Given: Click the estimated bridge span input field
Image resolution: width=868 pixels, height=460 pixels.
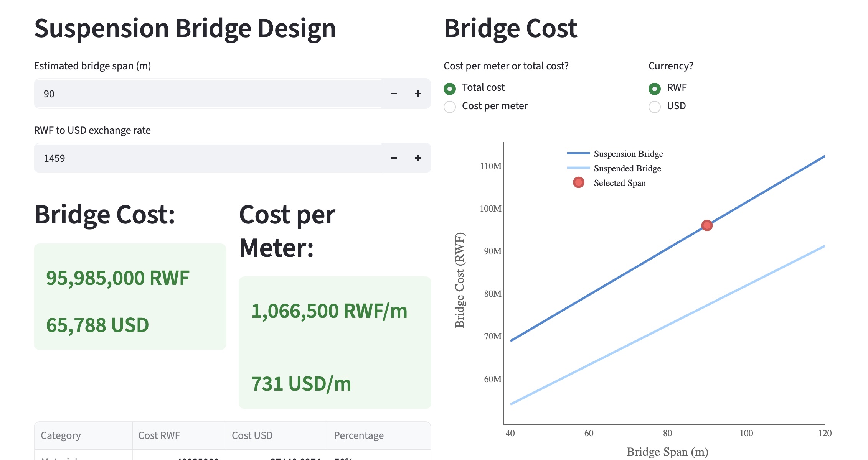Looking at the screenshot, I should (208, 94).
